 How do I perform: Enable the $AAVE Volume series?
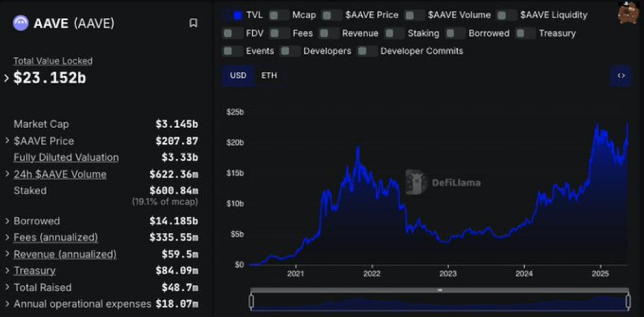pyautogui.click(x=414, y=15)
